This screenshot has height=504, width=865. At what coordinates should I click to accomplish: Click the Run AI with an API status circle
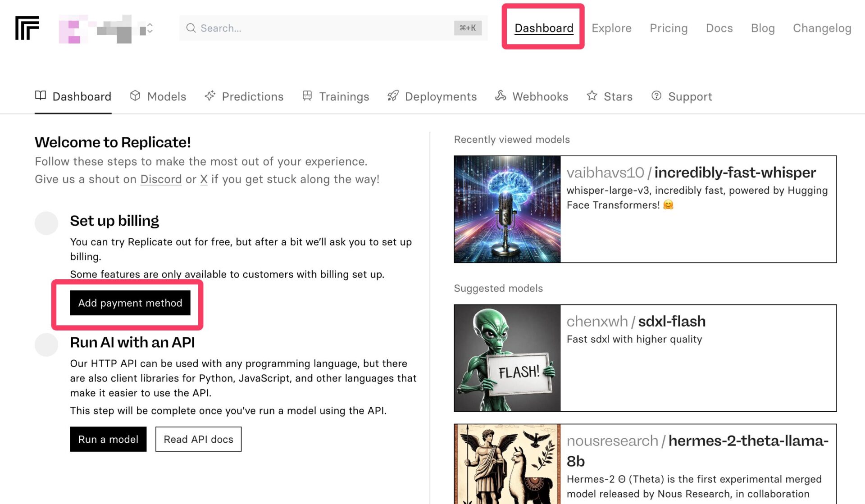click(x=46, y=345)
